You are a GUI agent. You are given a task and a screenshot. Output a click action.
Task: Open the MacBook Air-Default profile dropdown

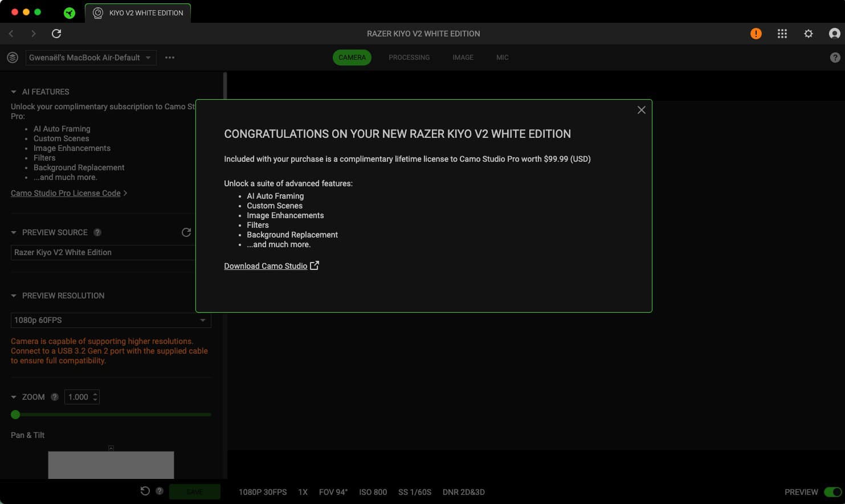91,58
